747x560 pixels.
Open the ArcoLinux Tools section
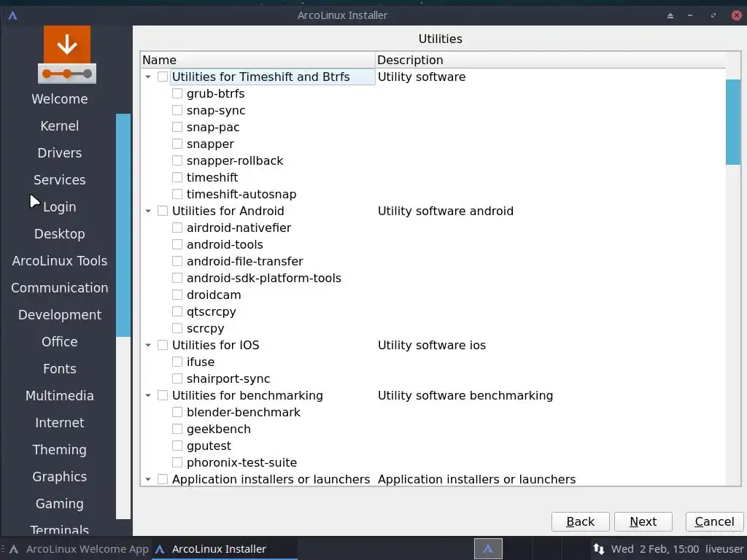pos(60,261)
